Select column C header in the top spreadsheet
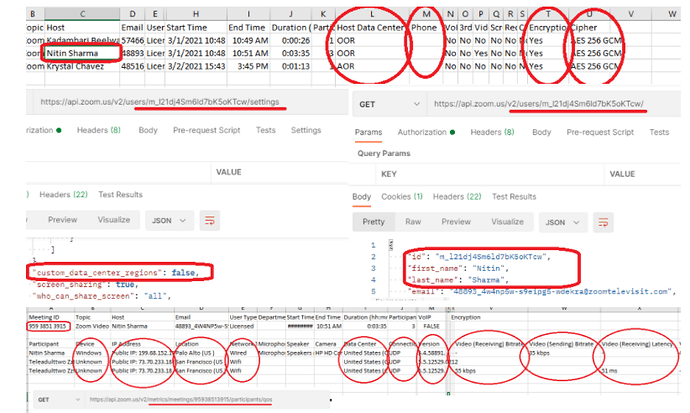This screenshot has height=413, width=690. (x=82, y=14)
